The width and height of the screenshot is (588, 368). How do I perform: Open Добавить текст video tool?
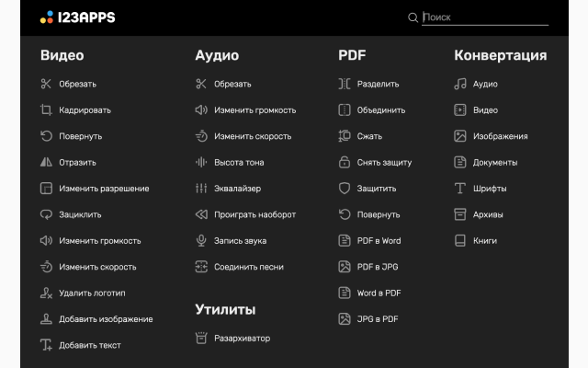tap(89, 346)
